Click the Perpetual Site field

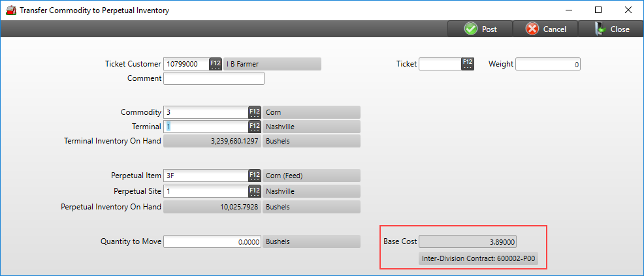(205, 191)
